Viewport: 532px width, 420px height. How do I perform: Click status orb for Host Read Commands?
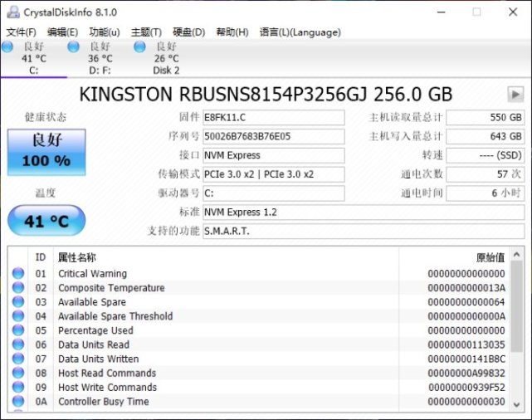coord(18,373)
